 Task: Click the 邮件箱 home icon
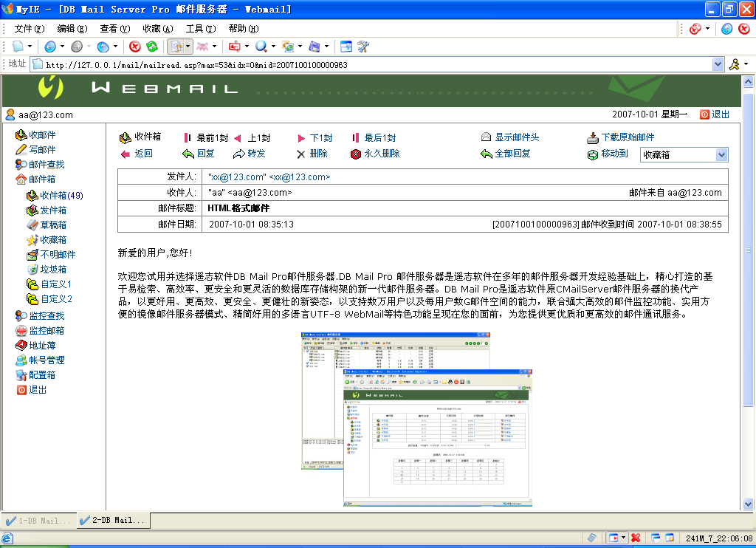click(x=21, y=179)
